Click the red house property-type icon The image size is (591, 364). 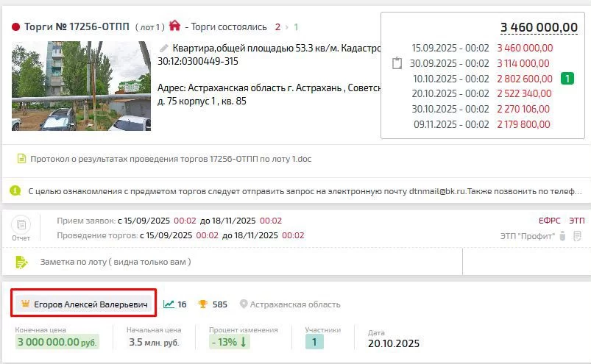[174, 26]
